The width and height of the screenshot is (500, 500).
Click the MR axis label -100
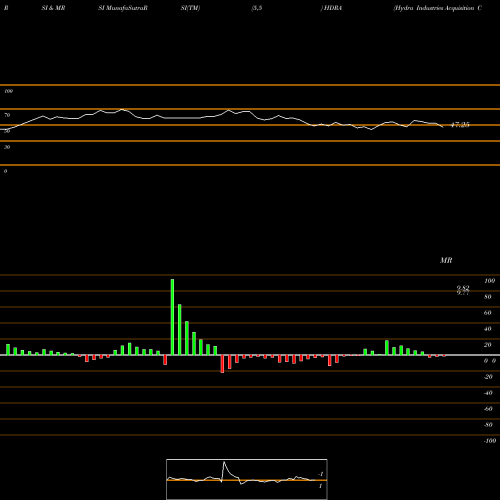tap(490, 441)
